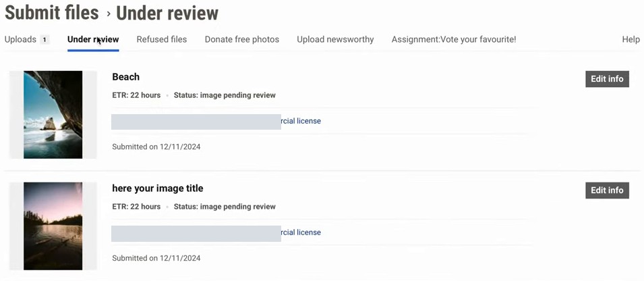Viewport: 644px width, 281px height.
Task: Click the breadcrumb chevron separator arrow
Action: pos(109,14)
